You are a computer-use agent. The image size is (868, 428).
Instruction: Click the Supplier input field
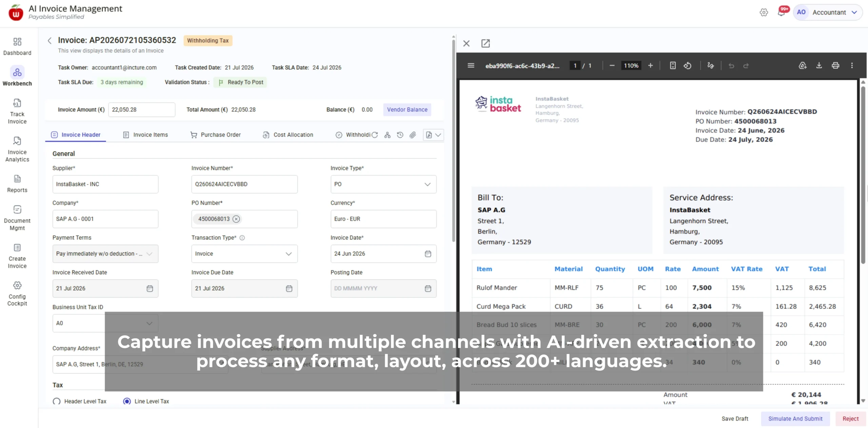[105, 184]
